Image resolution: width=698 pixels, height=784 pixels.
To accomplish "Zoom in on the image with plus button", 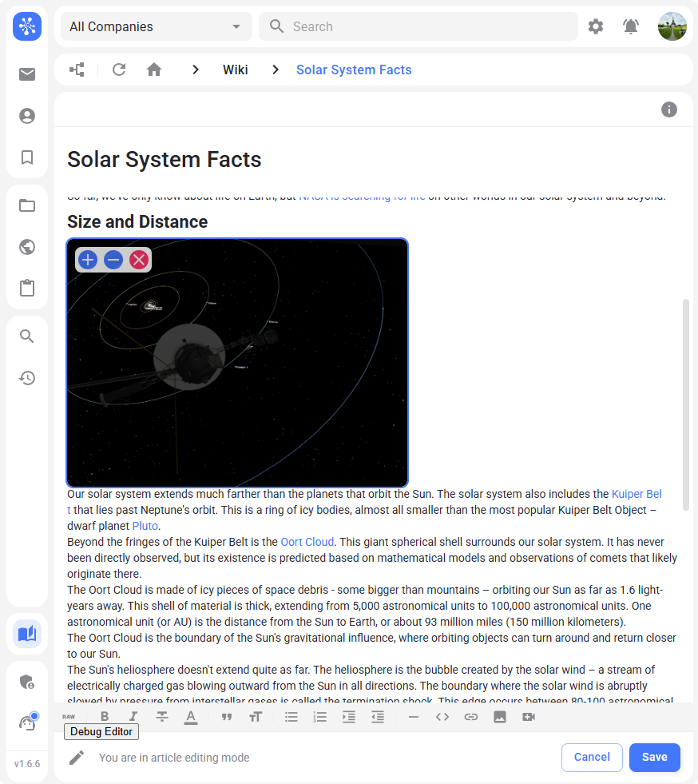I will (x=88, y=260).
